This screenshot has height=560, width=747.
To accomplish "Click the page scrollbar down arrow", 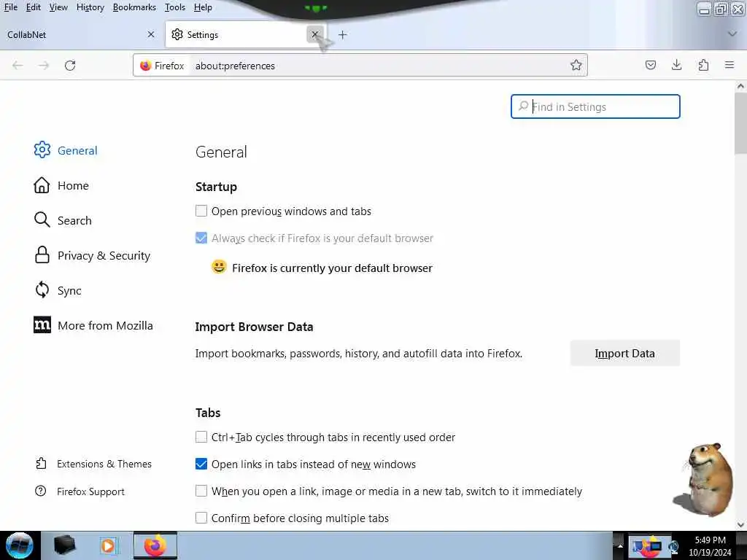I will click(740, 525).
